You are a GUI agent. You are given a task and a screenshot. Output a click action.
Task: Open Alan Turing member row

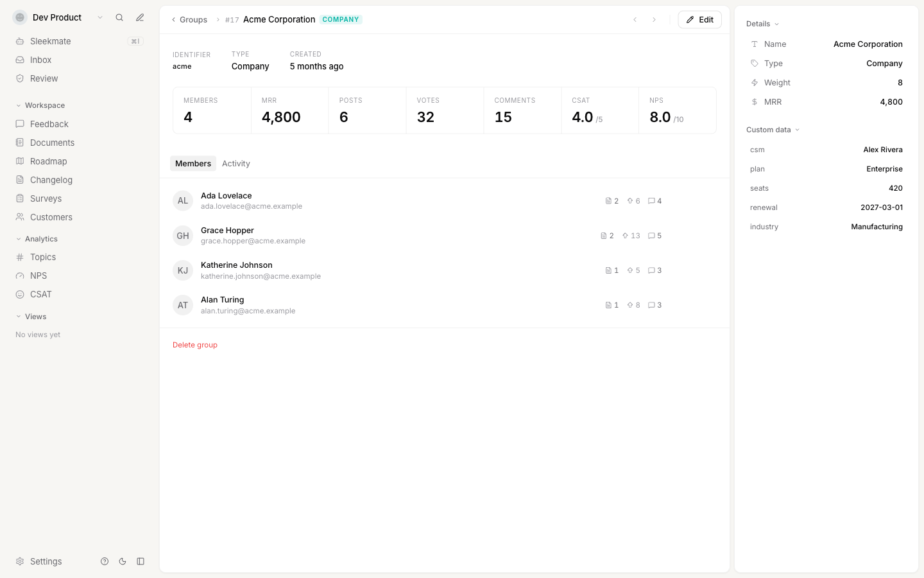[444, 305]
